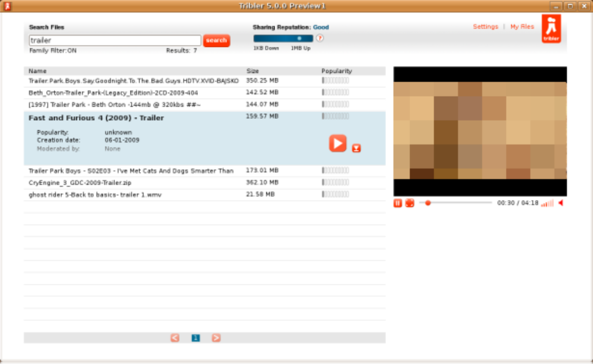Go to the next results page
This screenshot has width=593, height=364.
point(216,338)
